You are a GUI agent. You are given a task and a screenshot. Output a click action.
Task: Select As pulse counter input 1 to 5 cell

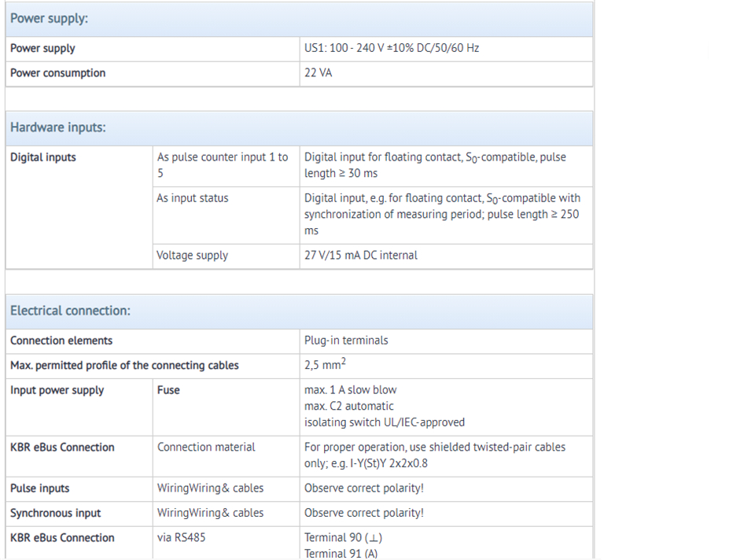click(x=226, y=166)
